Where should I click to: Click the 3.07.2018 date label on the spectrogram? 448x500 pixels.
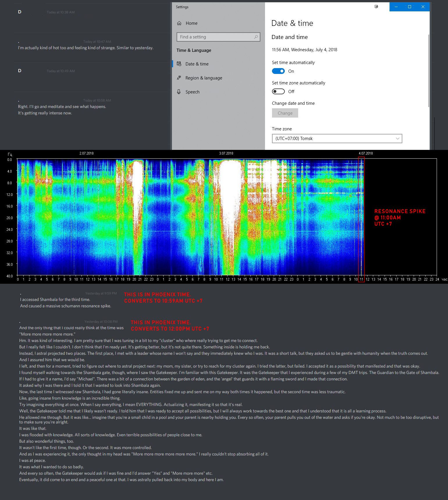point(226,153)
